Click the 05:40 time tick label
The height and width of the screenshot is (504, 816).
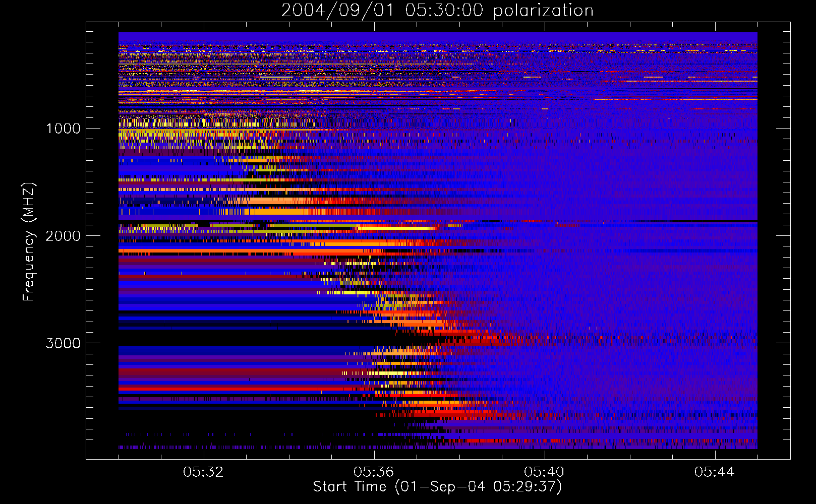(544, 472)
